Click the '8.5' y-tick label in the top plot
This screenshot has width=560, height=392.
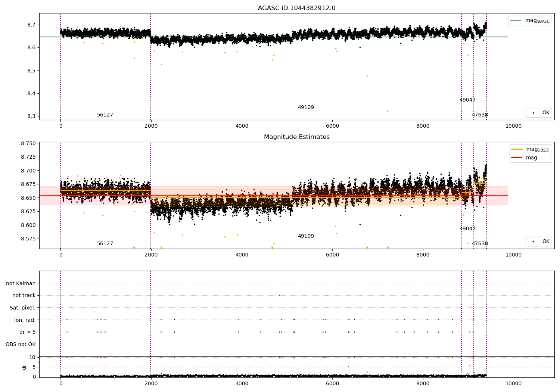[x=31, y=71]
